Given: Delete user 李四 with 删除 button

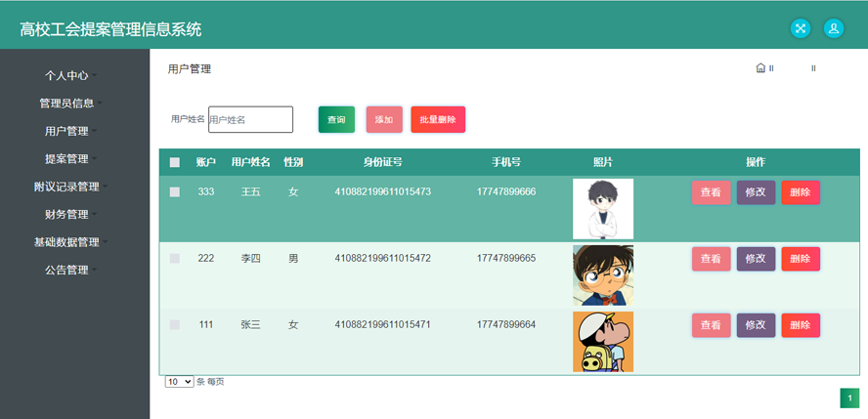Looking at the screenshot, I should (801, 259).
